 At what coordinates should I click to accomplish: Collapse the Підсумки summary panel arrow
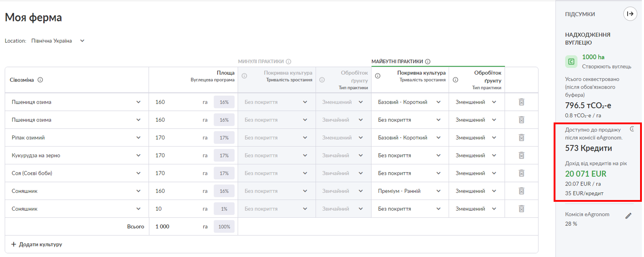click(630, 14)
